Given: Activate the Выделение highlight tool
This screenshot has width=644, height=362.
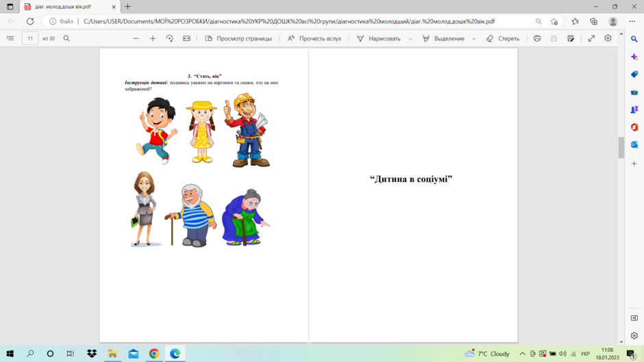Looking at the screenshot, I should 443,38.
